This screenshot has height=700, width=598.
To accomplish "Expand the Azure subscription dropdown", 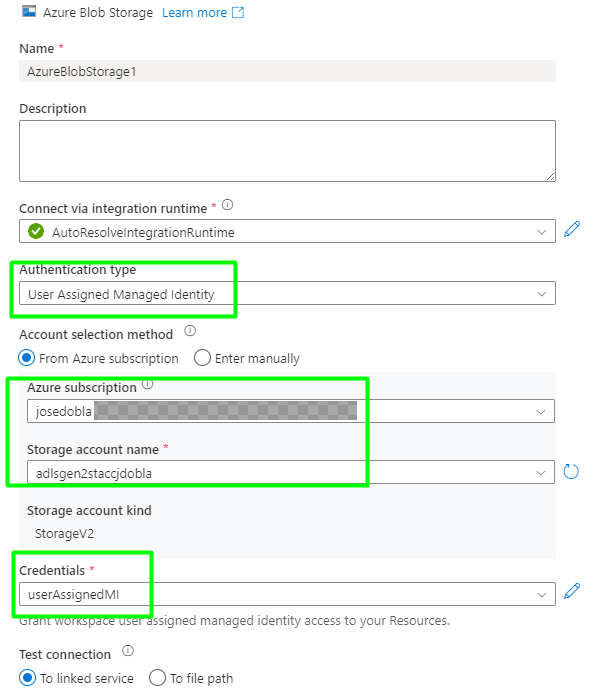I will point(291,411).
